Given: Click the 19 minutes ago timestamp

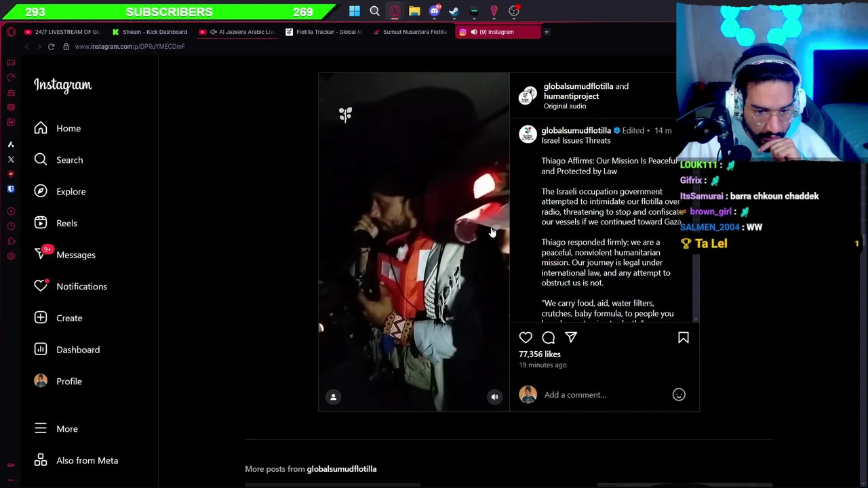Looking at the screenshot, I should pyautogui.click(x=542, y=365).
